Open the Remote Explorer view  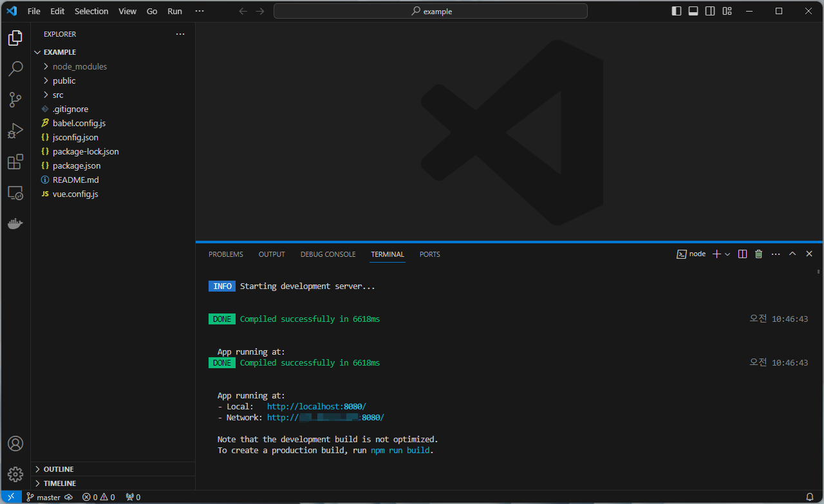pos(15,192)
